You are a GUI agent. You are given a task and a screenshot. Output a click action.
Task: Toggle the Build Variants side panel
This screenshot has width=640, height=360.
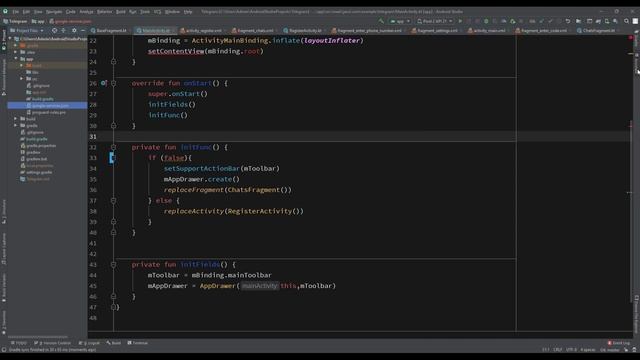(4, 288)
